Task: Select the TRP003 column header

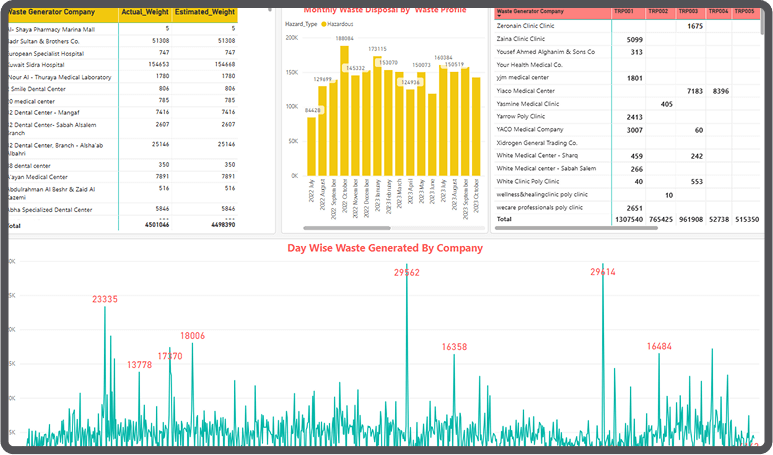Action: coord(686,10)
